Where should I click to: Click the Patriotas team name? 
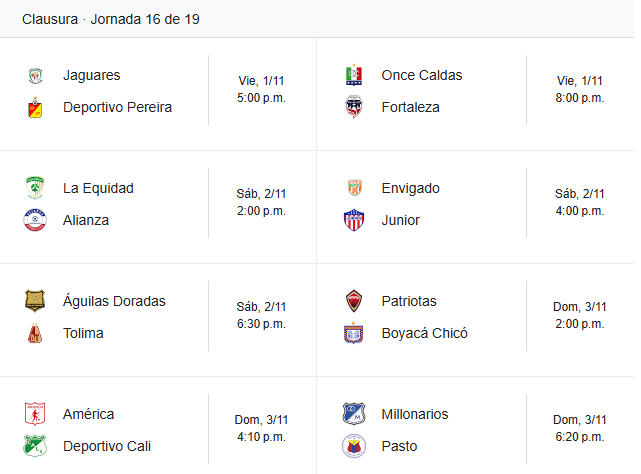pos(409,301)
